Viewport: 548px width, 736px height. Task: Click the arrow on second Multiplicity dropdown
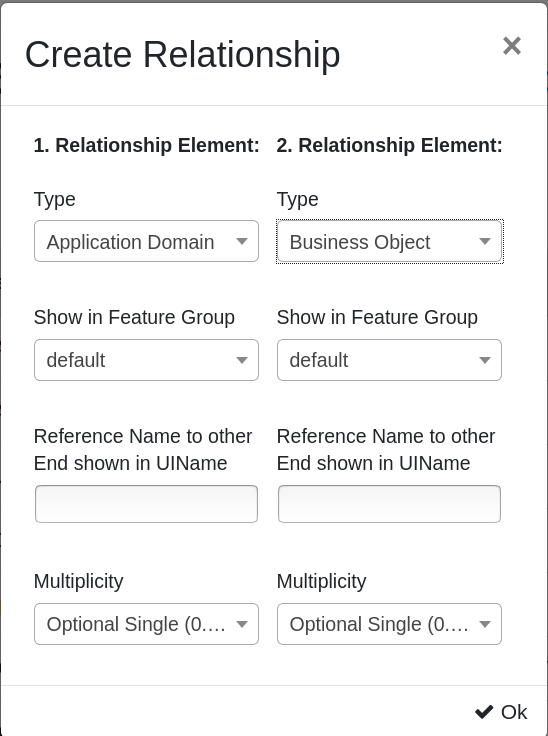pyautogui.click(x=485, y=624)
